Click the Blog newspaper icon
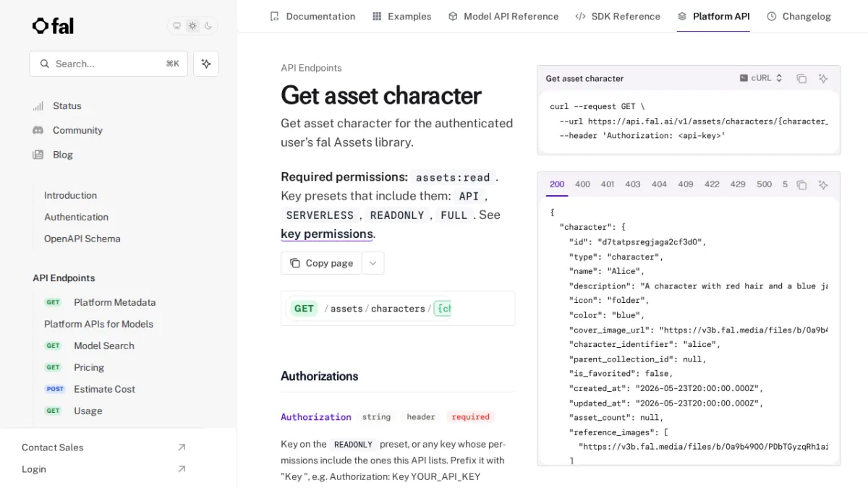 (38, 155)
